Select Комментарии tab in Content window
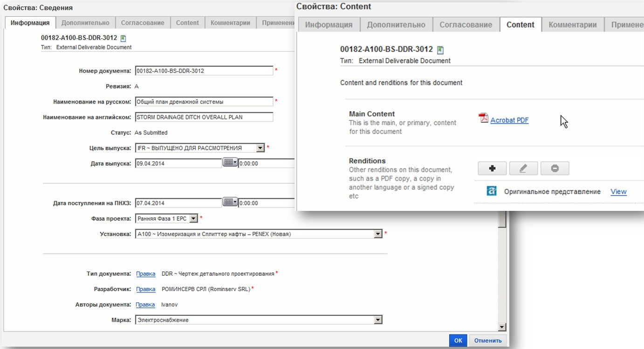This screenshot has width=644, height=349. [x=573, y=25]
